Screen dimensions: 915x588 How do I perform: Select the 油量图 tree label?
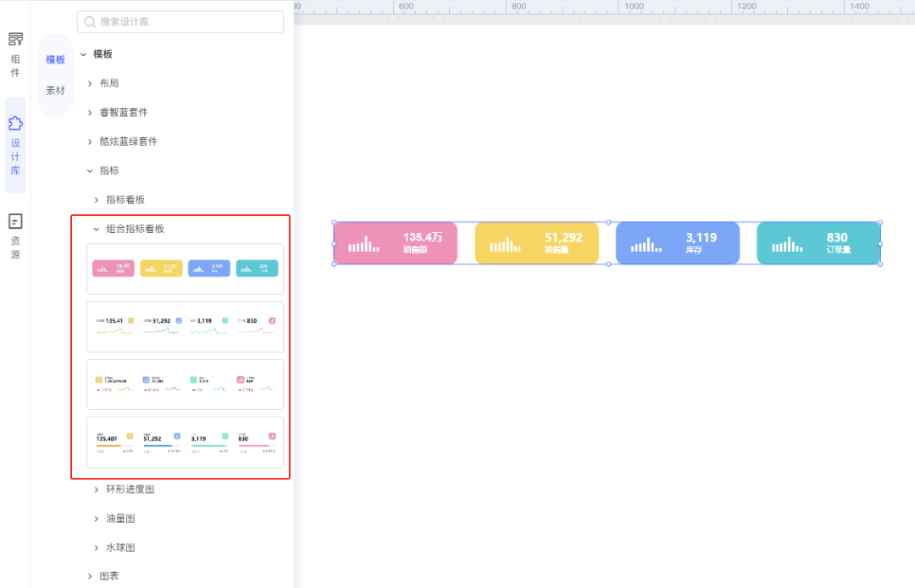120,518
